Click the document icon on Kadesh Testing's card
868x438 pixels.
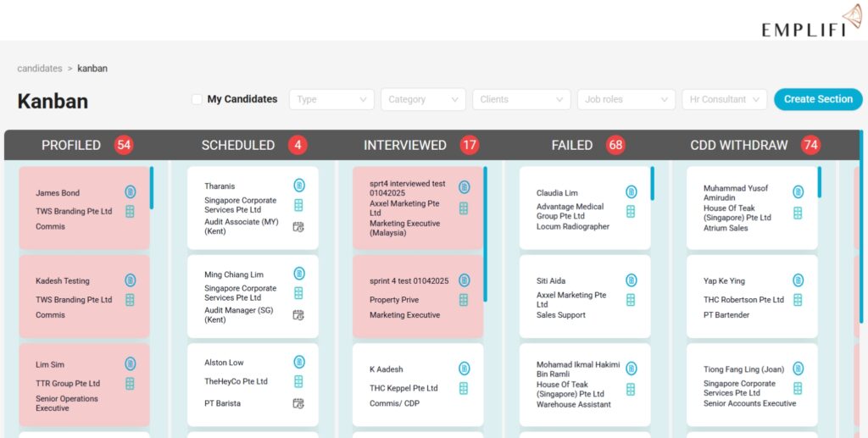[x=130, y=280]
